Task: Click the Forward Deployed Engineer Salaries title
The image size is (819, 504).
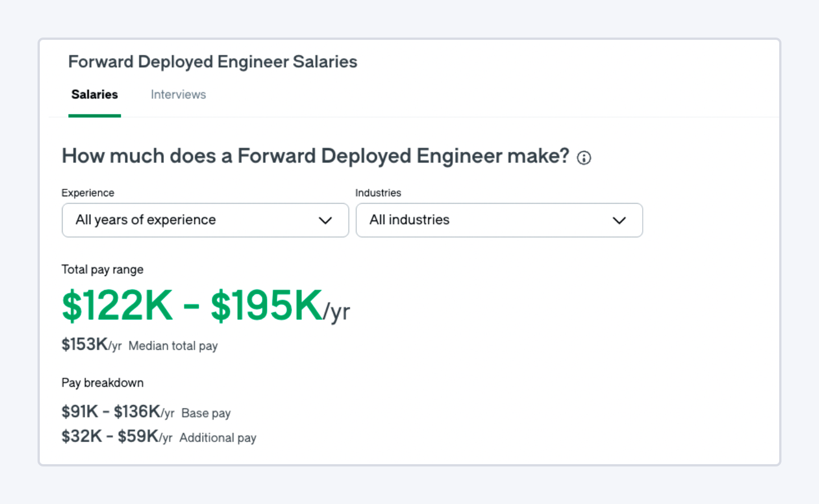Action: click(x=213, y=61)
